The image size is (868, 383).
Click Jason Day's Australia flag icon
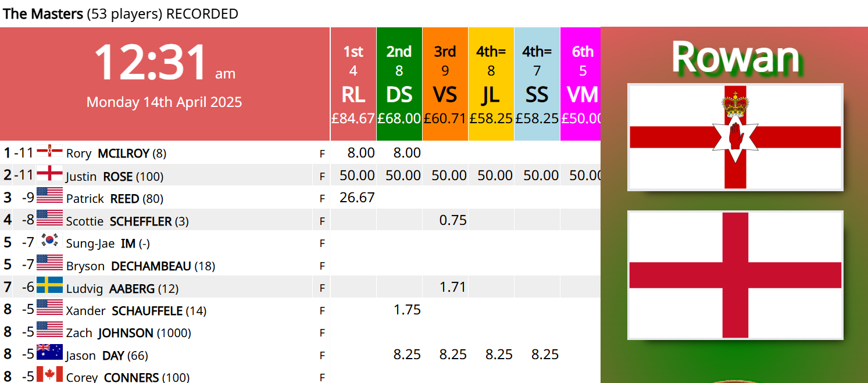click(49, 353)
